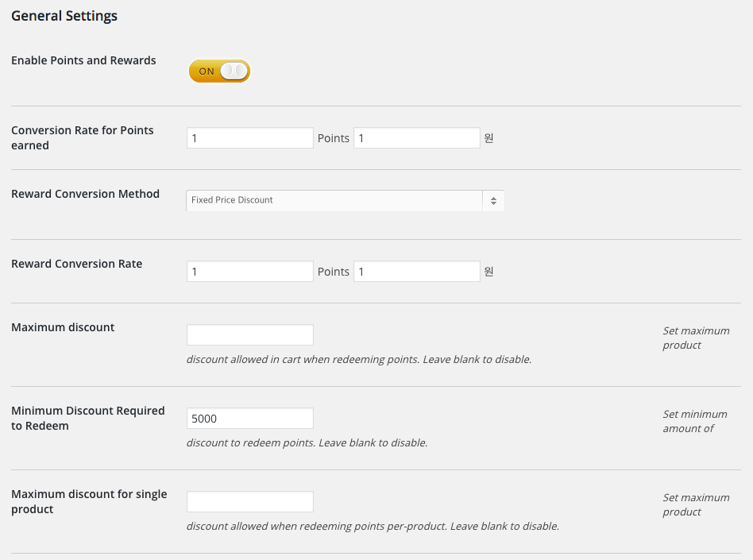The image size is (753, 560).
Task: Click the Enable Points and Rewards label
Action: pyautogui.click(x=83, y=60)
